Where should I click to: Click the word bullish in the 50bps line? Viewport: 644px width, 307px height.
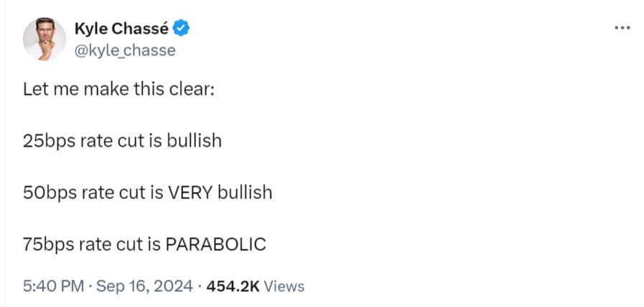[x=245, y=193]
